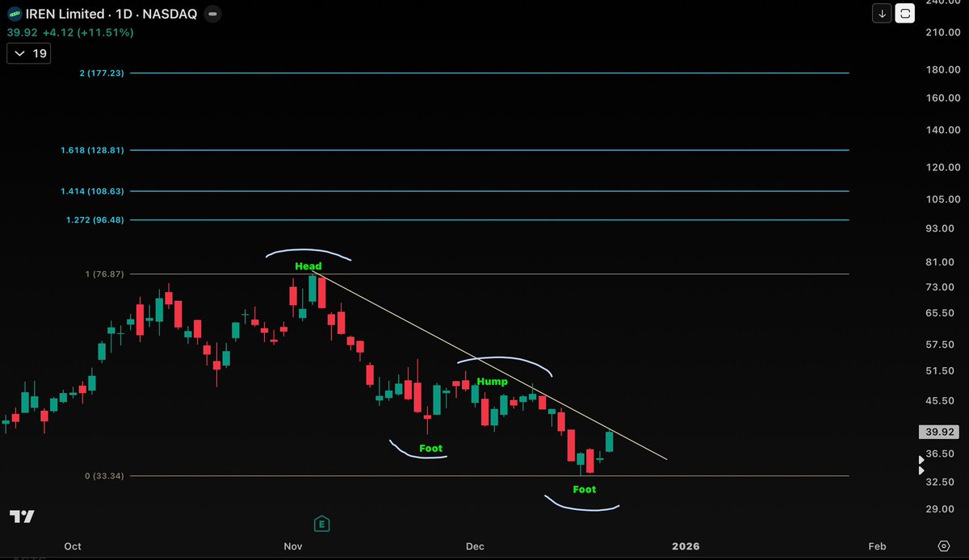
Task: Select the Foot annotation left of Hump
Action: pyautogui.click(x=430, y=448)
